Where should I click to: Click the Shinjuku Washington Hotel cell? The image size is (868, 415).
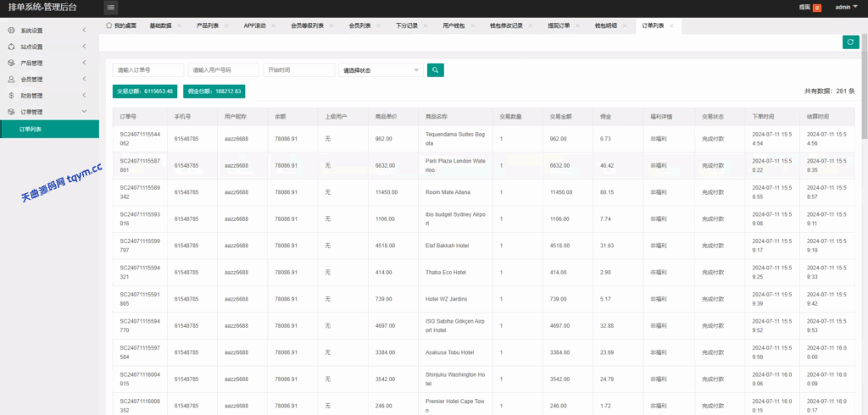(455, 379)
